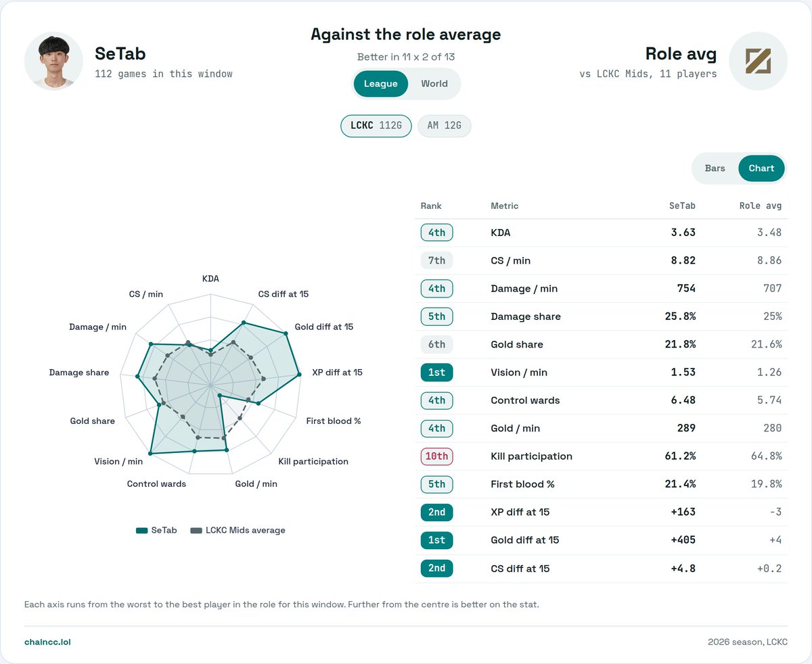Switch comparison scope to World
The image size is (812, 664).
click(x=434, y=84)
